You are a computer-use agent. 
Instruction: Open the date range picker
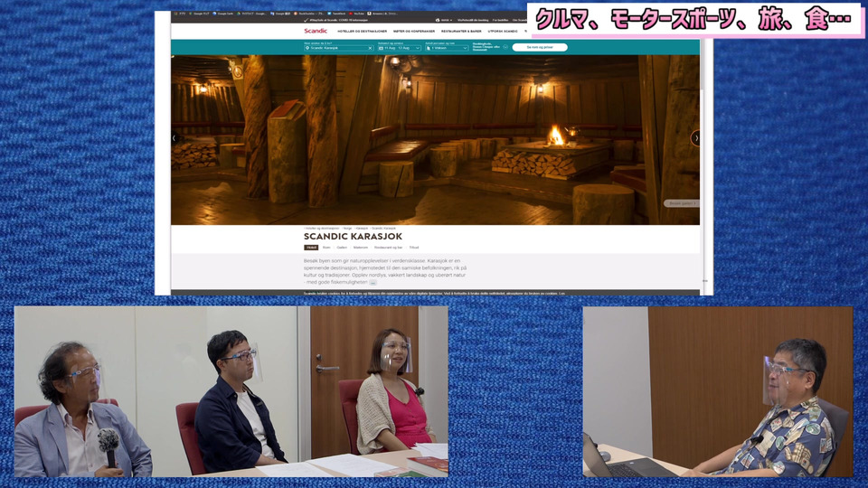pos(399,48)
